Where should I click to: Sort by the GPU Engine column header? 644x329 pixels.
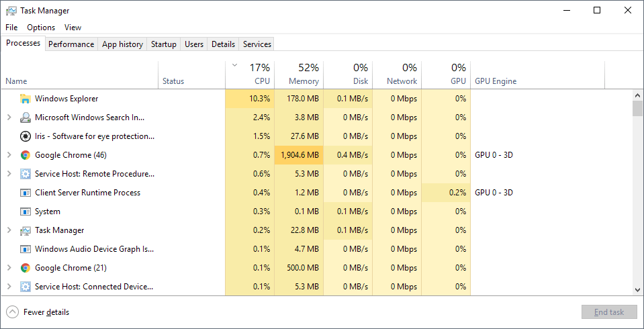point(538,75)
